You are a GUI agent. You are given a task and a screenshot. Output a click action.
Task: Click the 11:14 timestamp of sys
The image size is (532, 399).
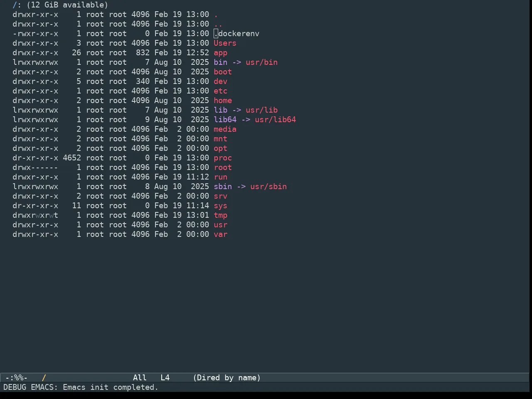(197, 206)
